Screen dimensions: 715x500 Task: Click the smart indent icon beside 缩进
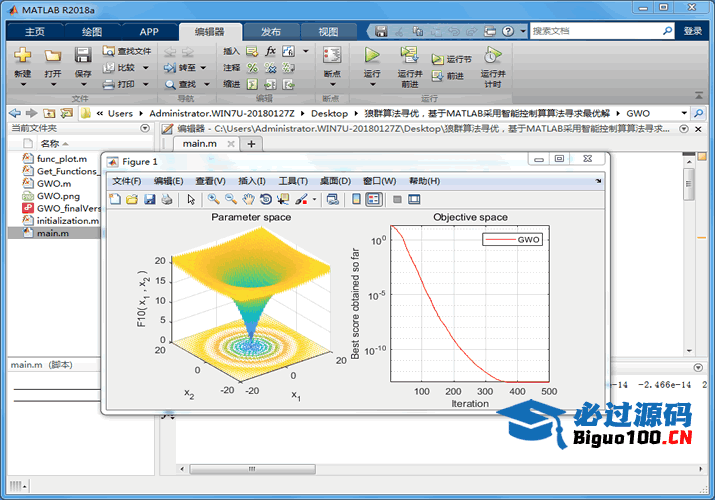(x=252, y=84)
